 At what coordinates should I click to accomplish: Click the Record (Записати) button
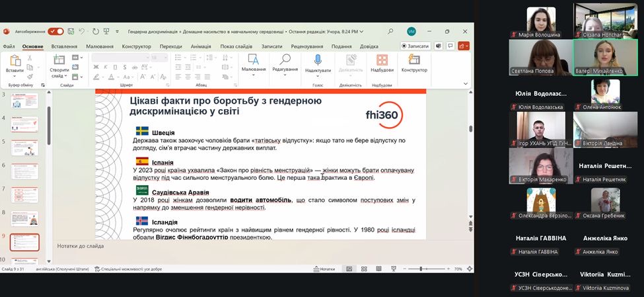click(416, 46)
